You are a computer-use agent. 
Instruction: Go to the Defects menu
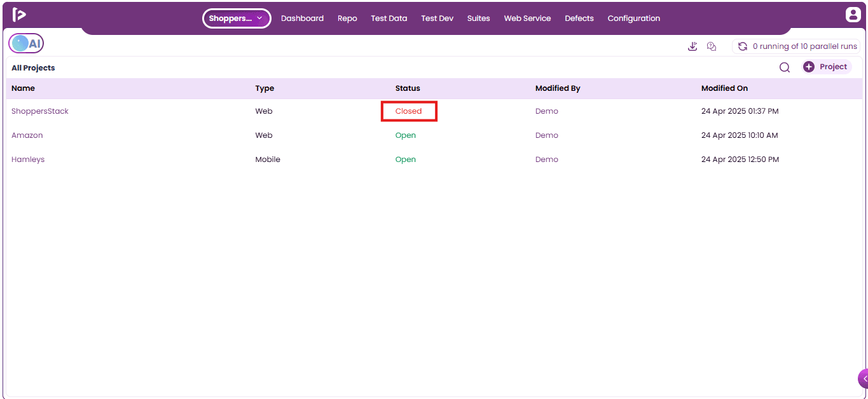[579, 18]
